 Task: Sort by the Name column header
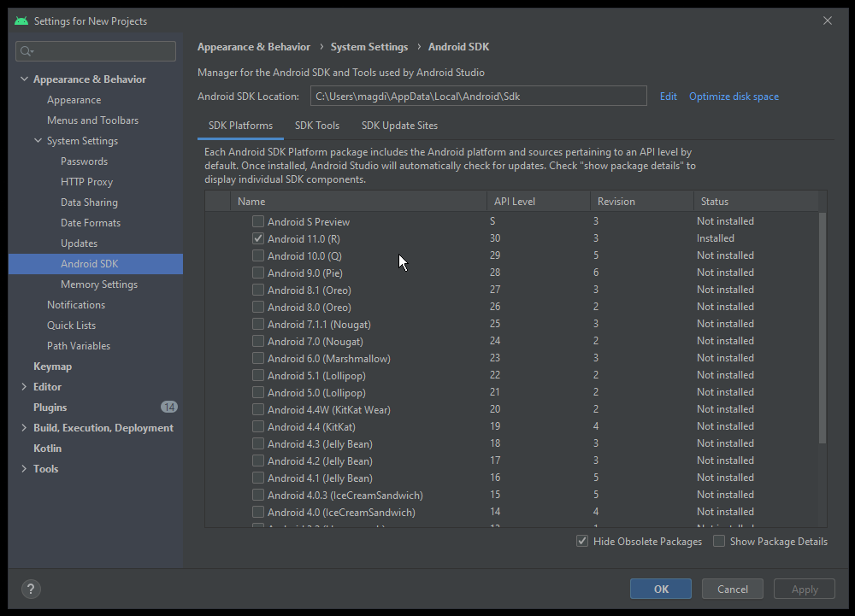359,201
